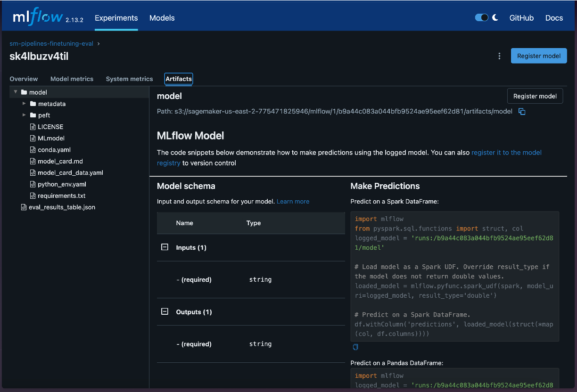Click the MLflow logo
Viewport: 577px width, 392px height.
pyautogui.click(x=38, y=17)
